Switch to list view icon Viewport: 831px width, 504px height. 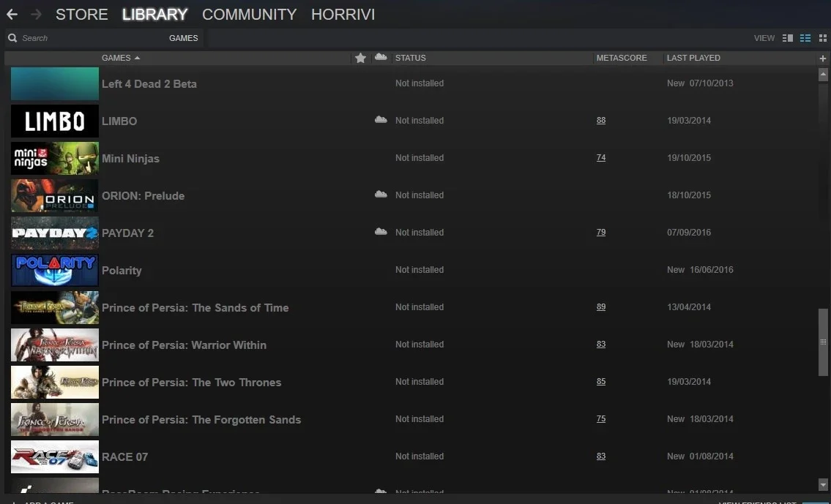point(805,38)
